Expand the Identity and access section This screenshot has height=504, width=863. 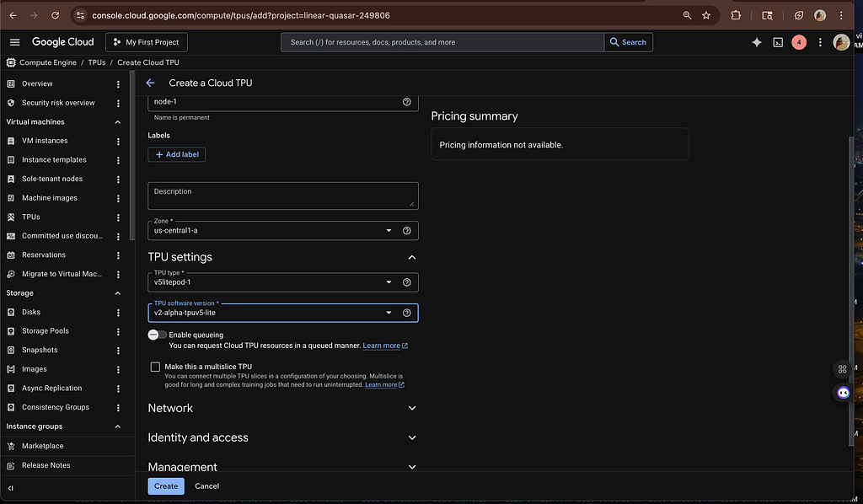(411, 437)
